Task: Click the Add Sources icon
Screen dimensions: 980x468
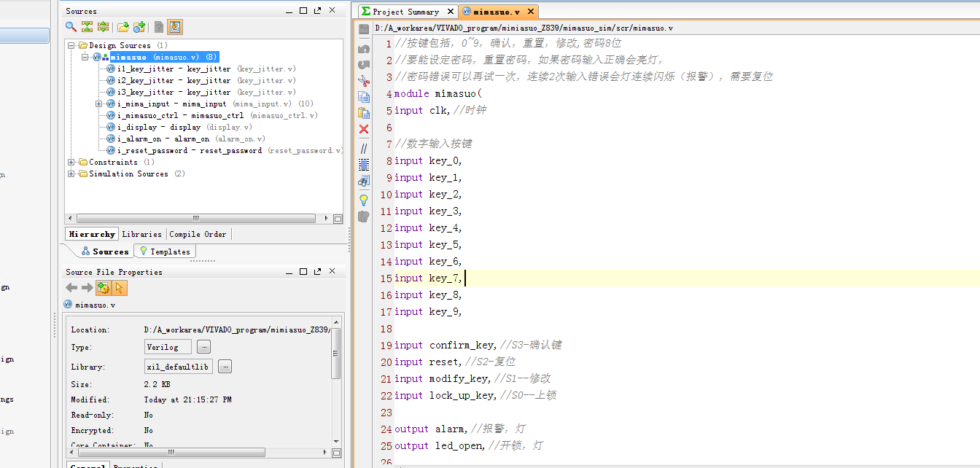Action: pyautogui.click(x=139, y=27)
